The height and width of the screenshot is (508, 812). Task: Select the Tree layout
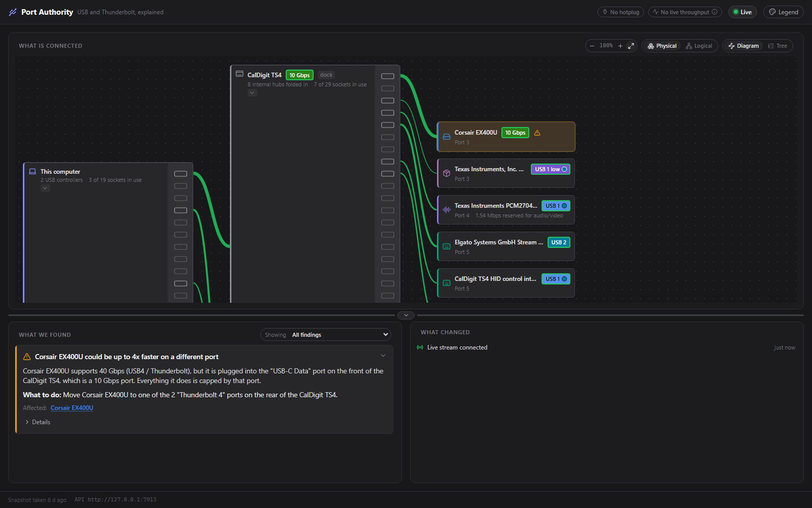point(777,46)
